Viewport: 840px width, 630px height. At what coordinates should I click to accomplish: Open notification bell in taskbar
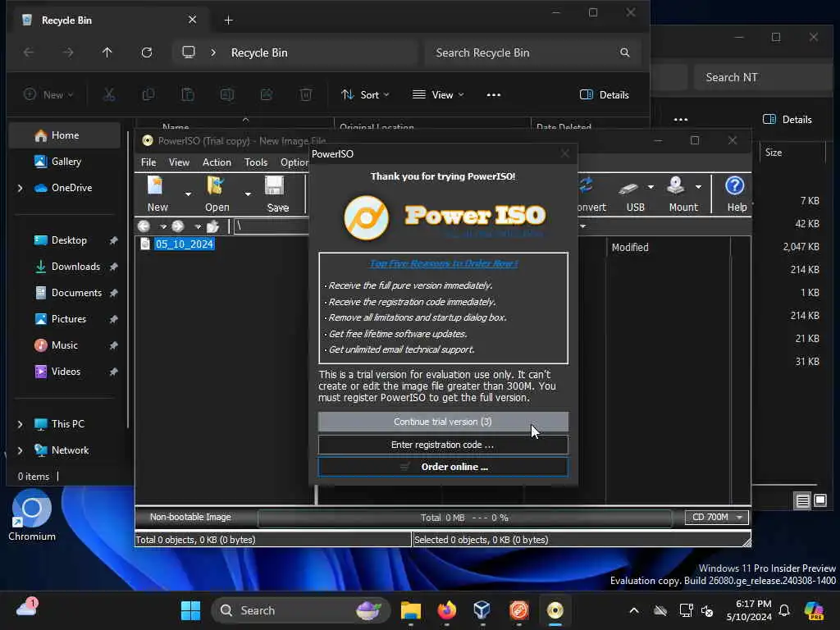click(784, 610)
